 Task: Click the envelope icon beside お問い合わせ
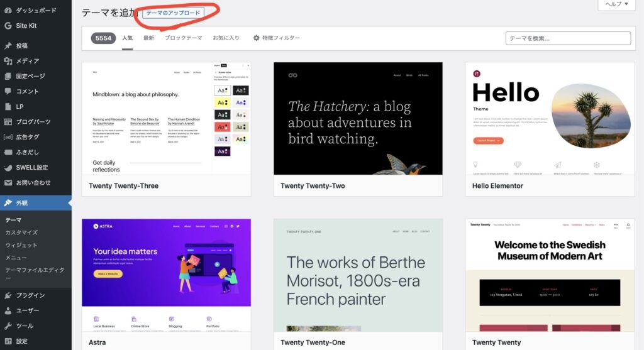pos(8,183)
